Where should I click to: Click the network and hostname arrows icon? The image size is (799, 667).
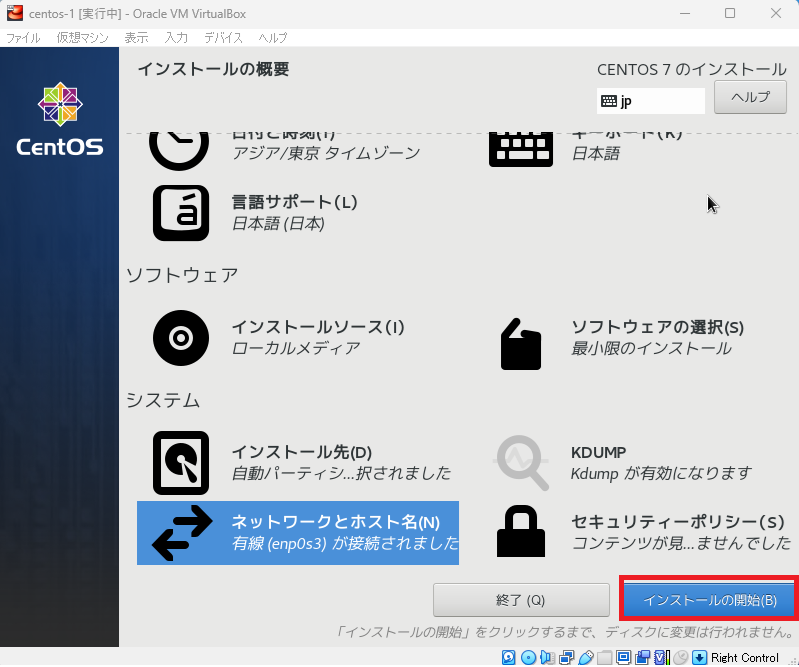pyautogui.click(x=182, y=532)
